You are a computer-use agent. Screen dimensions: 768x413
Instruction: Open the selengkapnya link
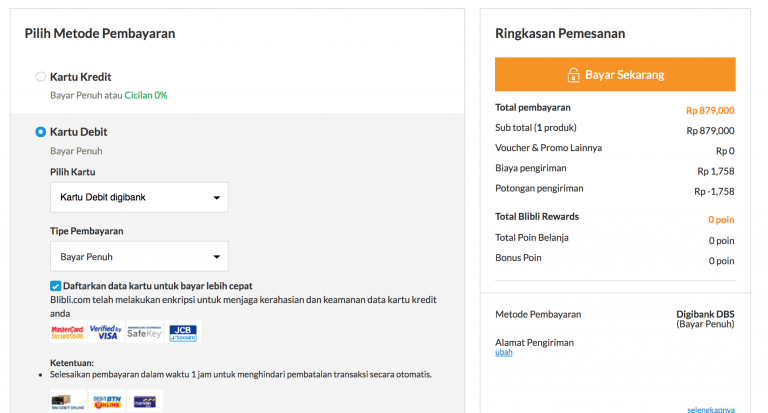click(x=711, y=409)
